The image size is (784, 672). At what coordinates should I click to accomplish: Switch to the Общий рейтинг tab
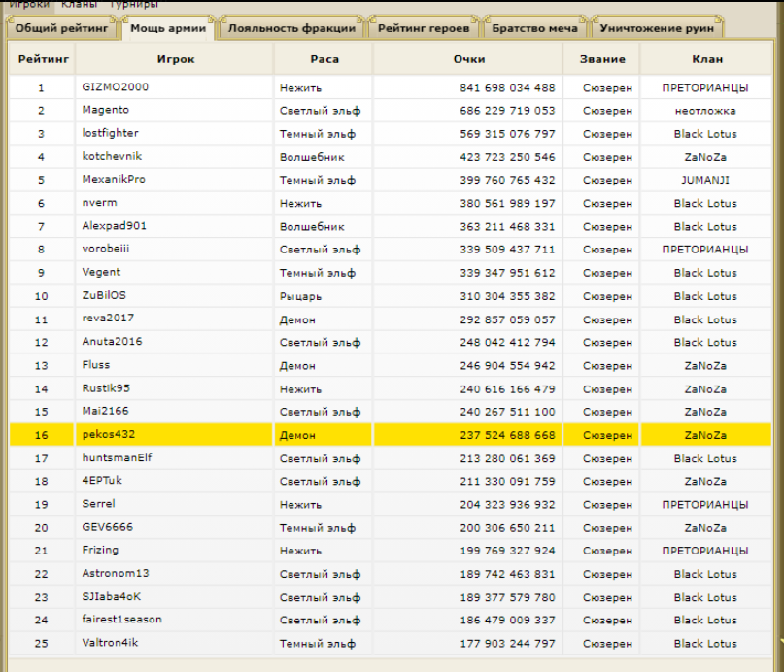pos(60,28)
